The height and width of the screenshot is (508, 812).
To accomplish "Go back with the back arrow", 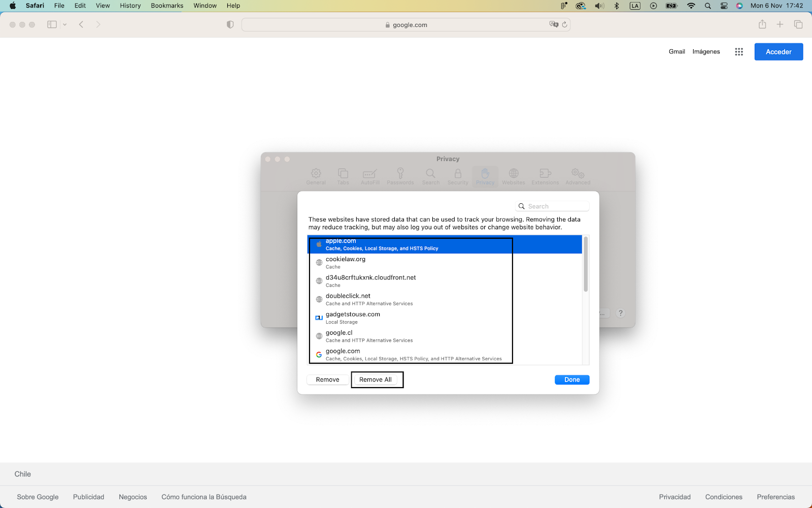I will tap(81, 24).
